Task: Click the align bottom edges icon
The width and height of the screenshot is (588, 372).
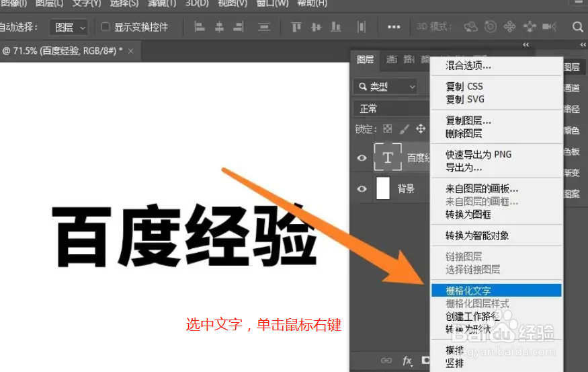Action: pos(335,27)
